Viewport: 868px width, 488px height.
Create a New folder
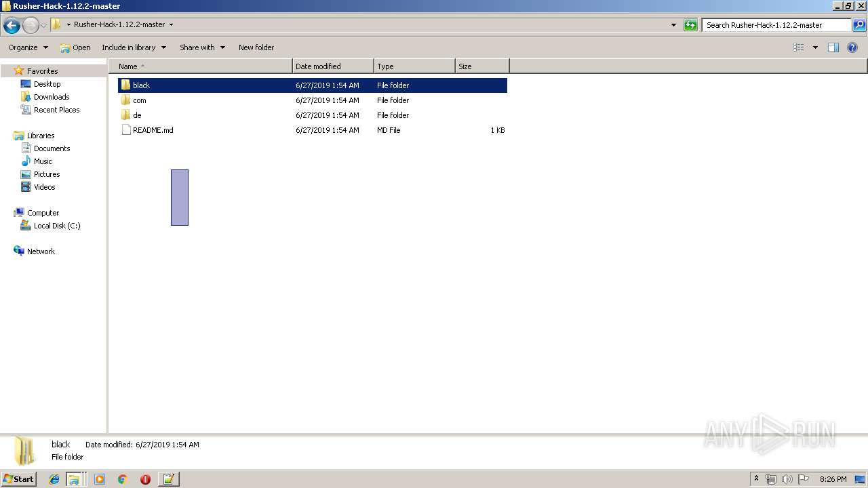point(256,47)
